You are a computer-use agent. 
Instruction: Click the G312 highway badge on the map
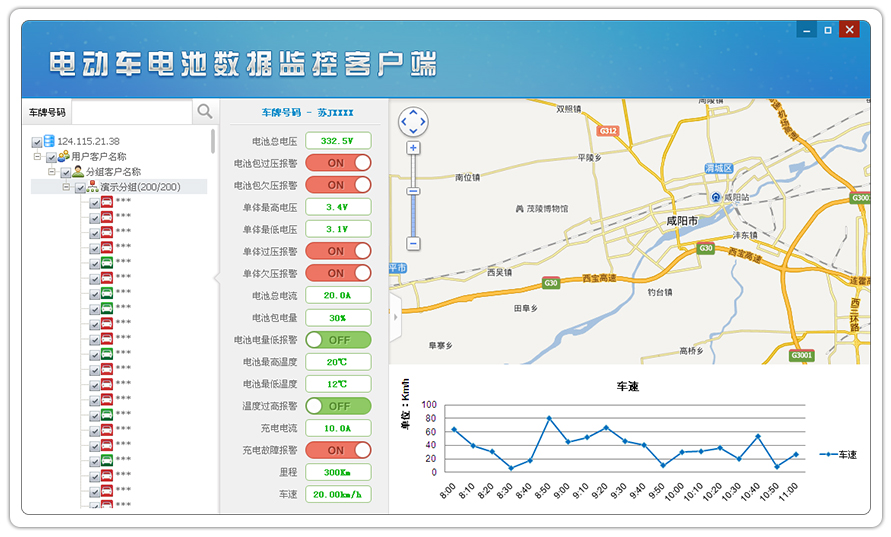tap(608, 131)
